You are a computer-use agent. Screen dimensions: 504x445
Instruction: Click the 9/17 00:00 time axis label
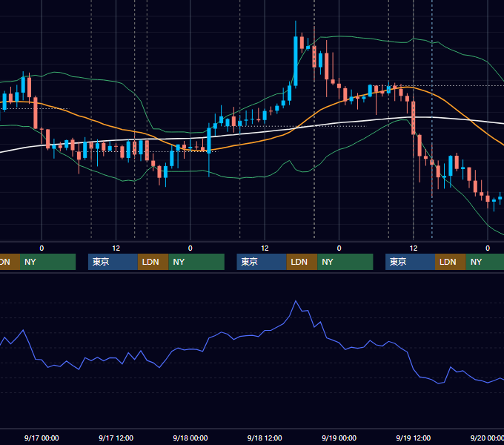tap(42, 438)
